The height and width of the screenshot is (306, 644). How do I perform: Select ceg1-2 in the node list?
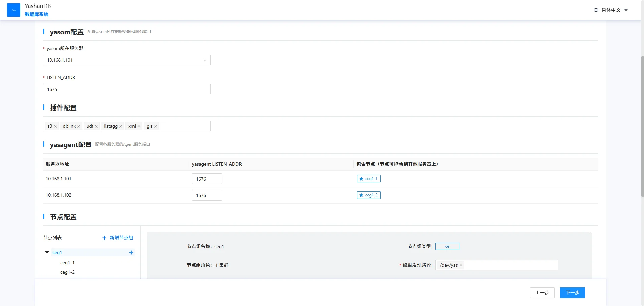pos(67,272)
